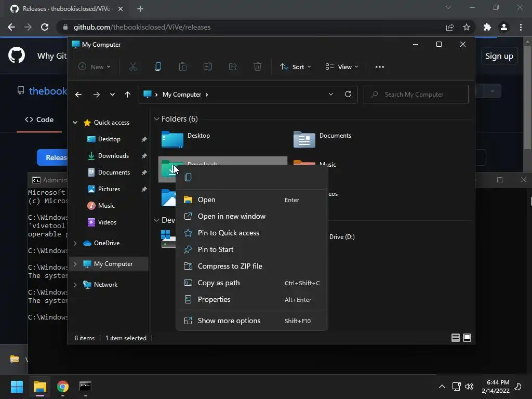Screen dimensions: 532x399
Task: Expand the Network tree node
Action: click(x=75, y=285)
